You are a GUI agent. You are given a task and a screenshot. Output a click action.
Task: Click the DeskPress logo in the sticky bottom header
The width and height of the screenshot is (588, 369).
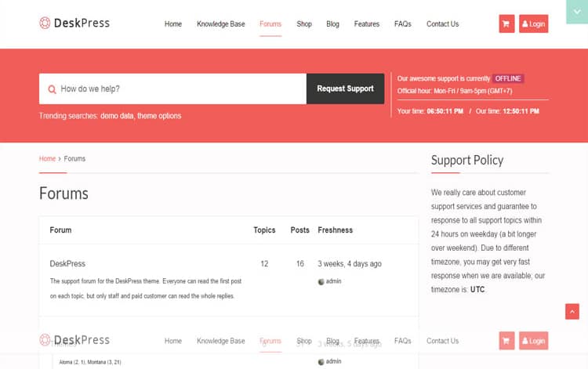click(x=74, y=340)
